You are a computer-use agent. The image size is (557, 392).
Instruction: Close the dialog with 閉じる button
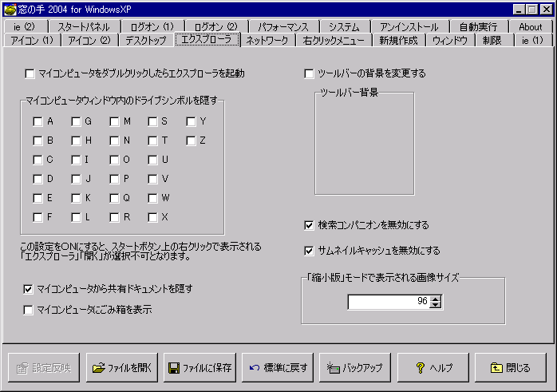pyautogui.click(x=511, y=367)
